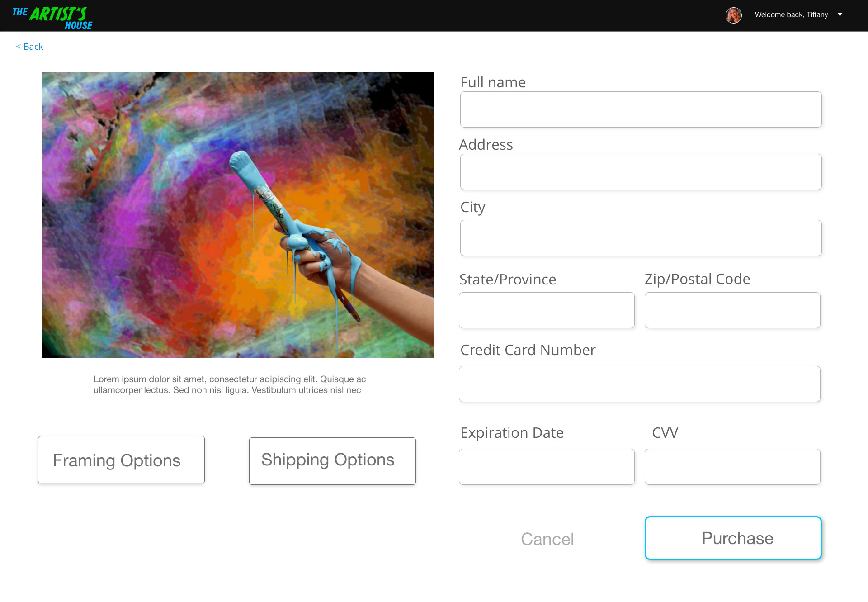868x602 pixels.
Task: Expand the user account dropdown arrow
Action: tap(840, 14)
